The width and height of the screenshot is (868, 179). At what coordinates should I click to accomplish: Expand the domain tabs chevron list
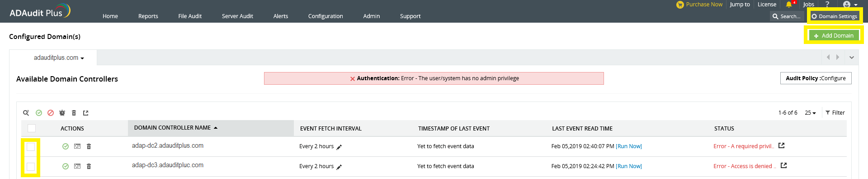point(852,58)
